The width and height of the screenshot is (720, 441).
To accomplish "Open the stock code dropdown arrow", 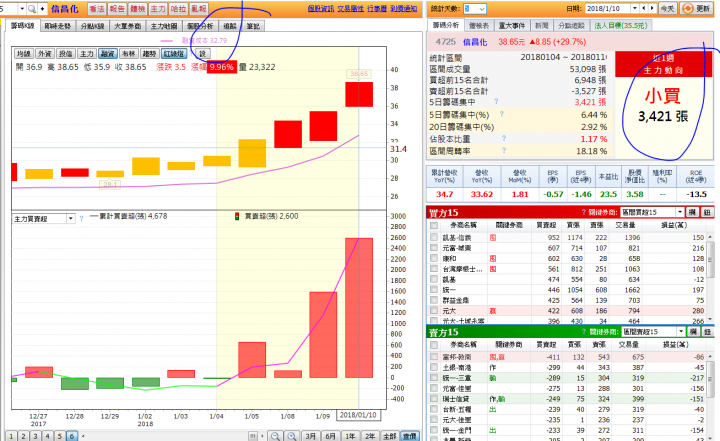I will click(22, 9).
